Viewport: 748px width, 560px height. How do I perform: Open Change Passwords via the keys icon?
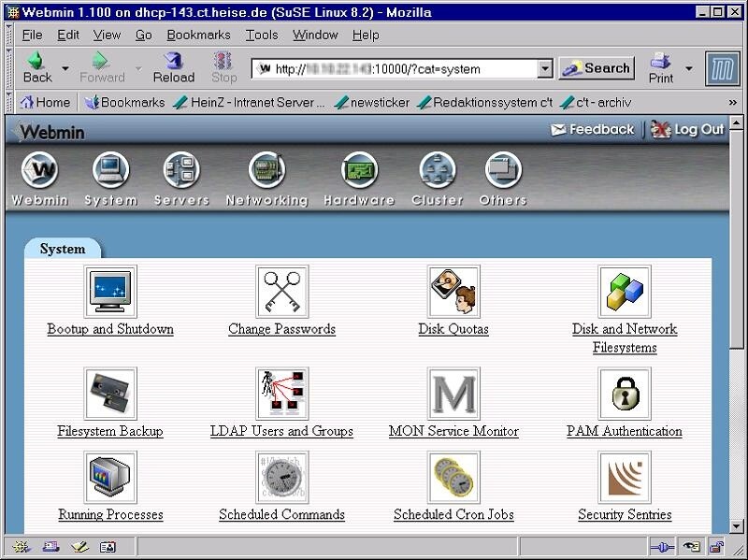(x=281, y=290)
